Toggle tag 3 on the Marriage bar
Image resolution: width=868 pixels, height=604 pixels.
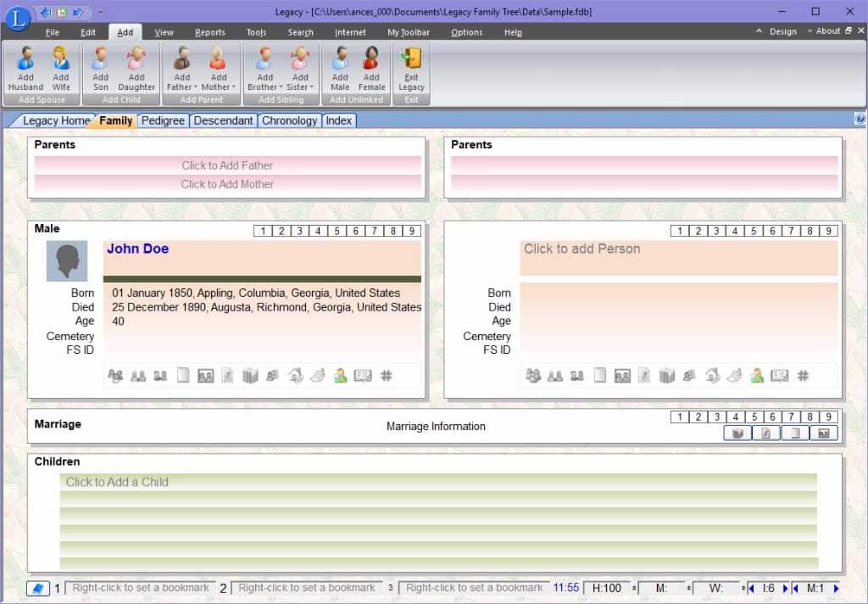(x=717, y=417)
